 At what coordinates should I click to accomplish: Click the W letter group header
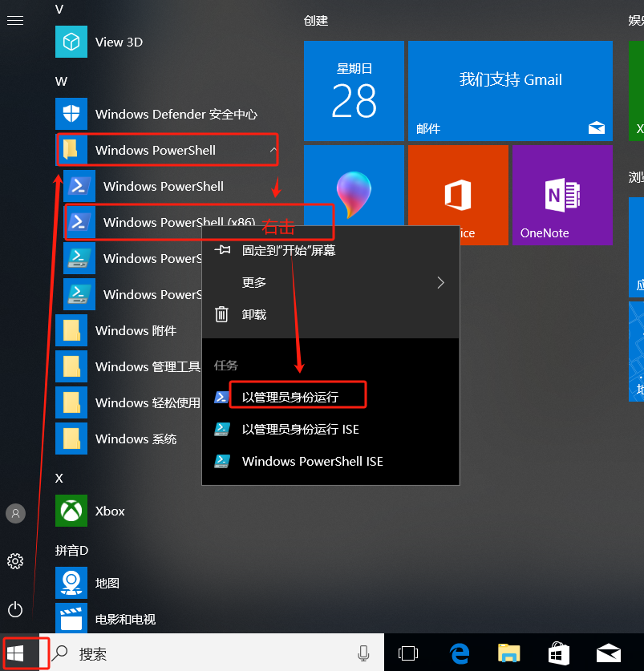(x=61, y=81)
